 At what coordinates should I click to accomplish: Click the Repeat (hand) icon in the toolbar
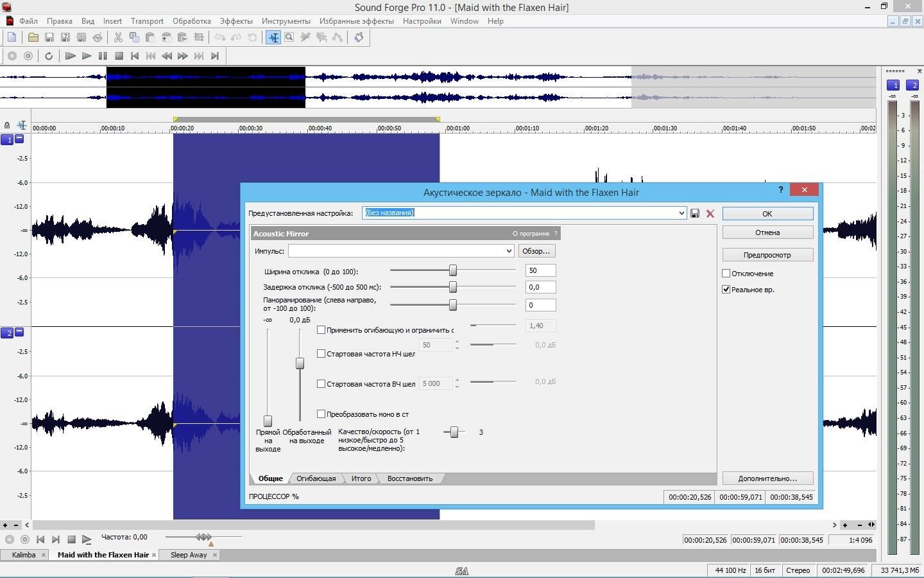359,37
